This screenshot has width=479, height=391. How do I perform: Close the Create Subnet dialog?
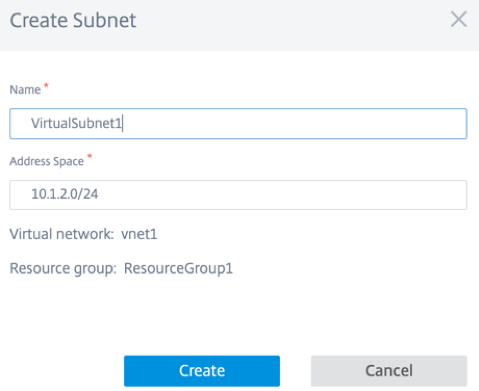(x=459, y=19)
